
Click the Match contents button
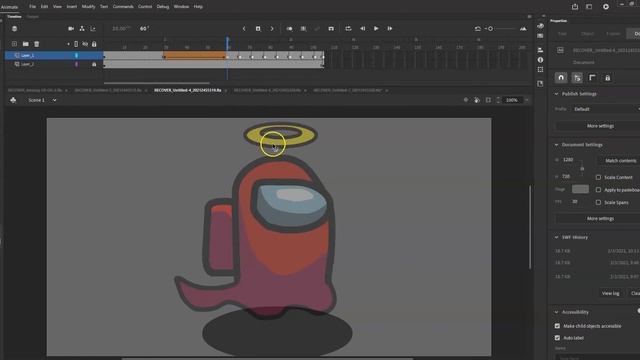pyautogui.click(x=620, y=160)
